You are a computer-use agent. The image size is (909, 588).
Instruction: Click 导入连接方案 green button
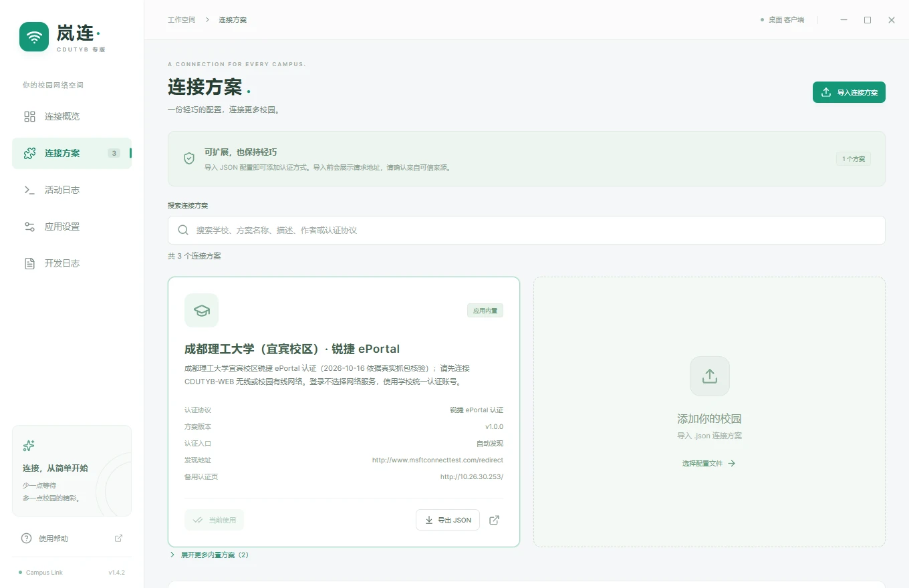(849, 92)
